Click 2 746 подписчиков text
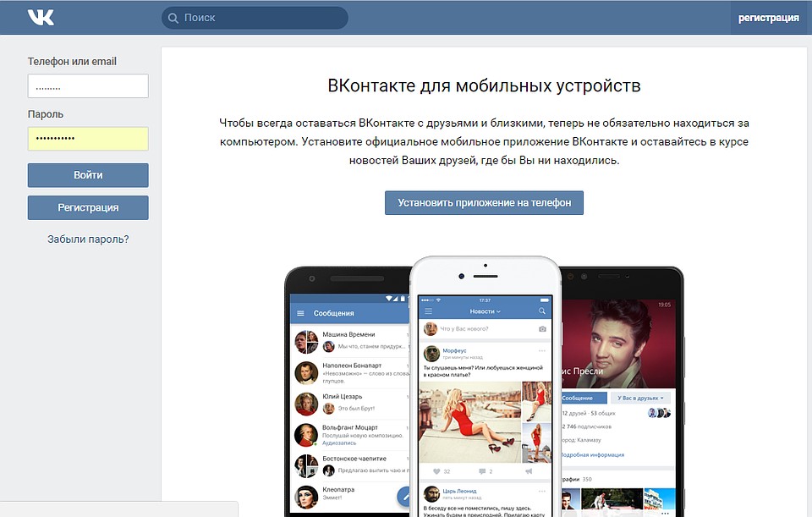The image size is (812, 517). coord(587,426)
